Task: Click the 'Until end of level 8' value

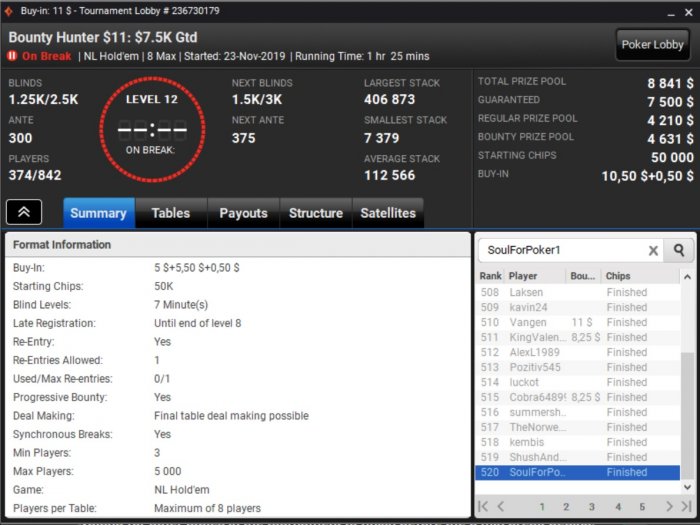Action: click(x=197, y=323)
